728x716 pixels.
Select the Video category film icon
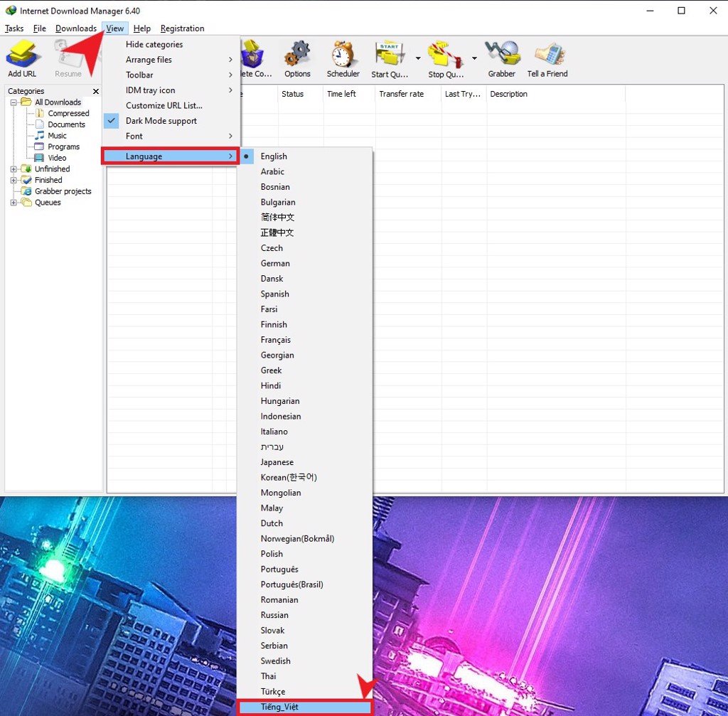[40, 158]
